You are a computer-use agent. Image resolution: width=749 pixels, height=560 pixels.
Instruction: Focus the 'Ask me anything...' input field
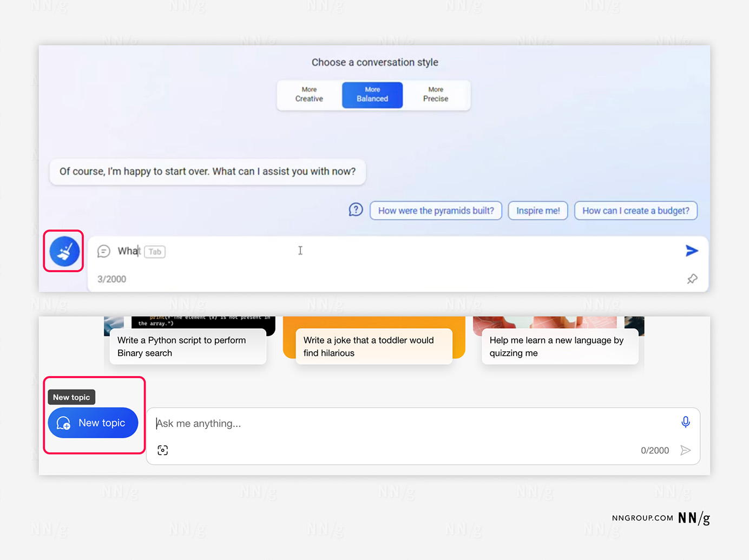pos(411,423)
